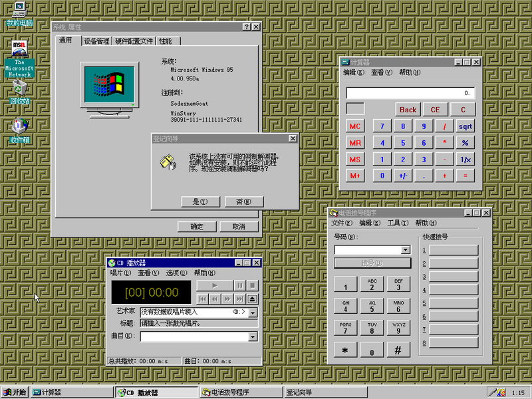Click the Calculator display field
532x399 pixels.
click(x=410, y=93)
